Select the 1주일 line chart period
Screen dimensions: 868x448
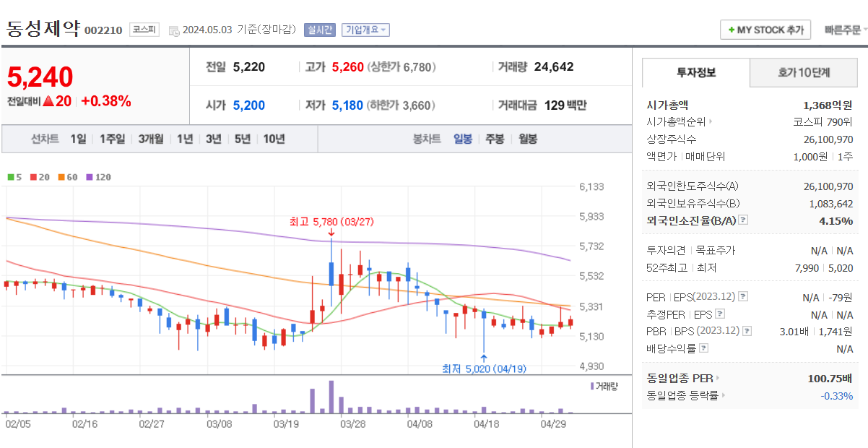click(112, 139)
